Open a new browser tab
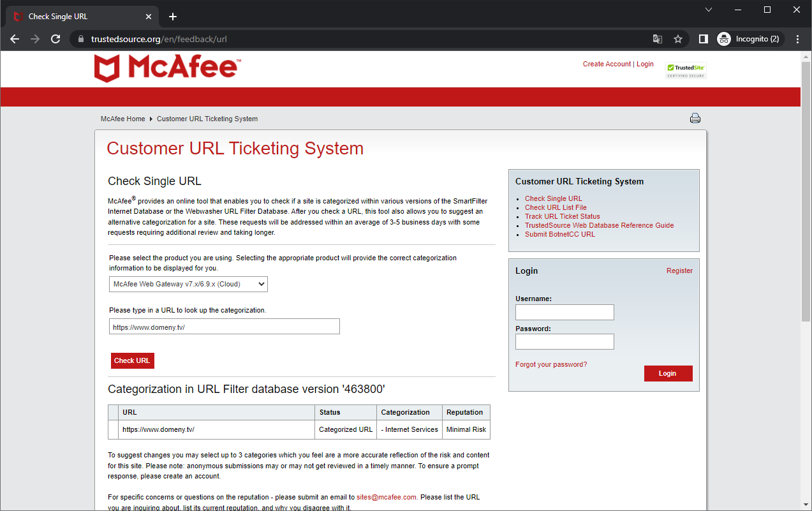Image resolution: width=812 pixels, height=511 pixels. (x=173, y=17)
